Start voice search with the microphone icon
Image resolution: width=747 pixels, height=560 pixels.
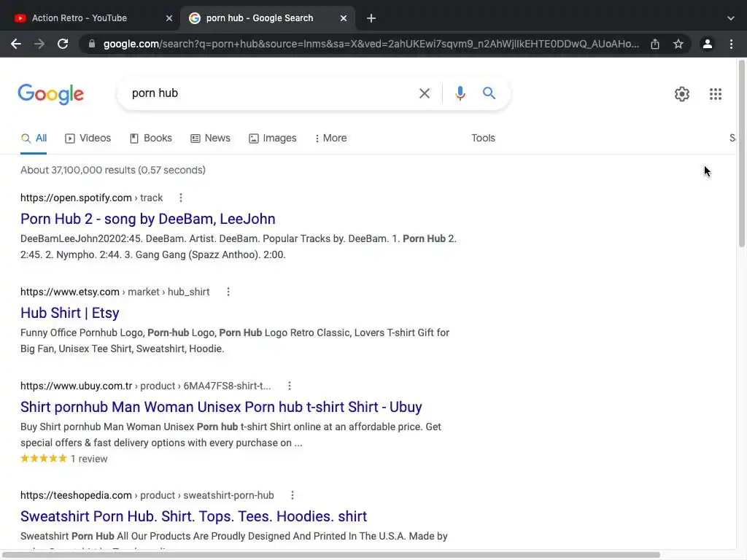click(x=460, y=93)
